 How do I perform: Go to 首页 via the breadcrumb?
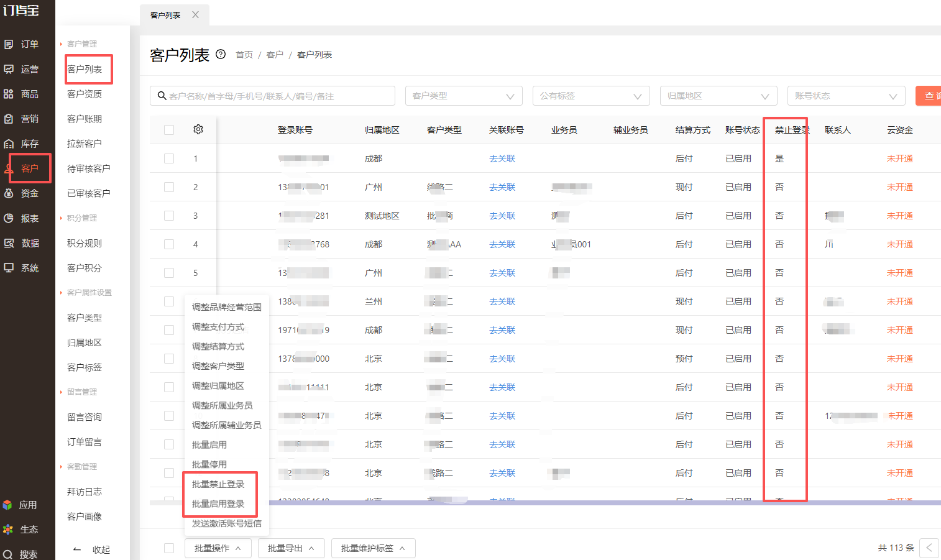click(244, 55)
